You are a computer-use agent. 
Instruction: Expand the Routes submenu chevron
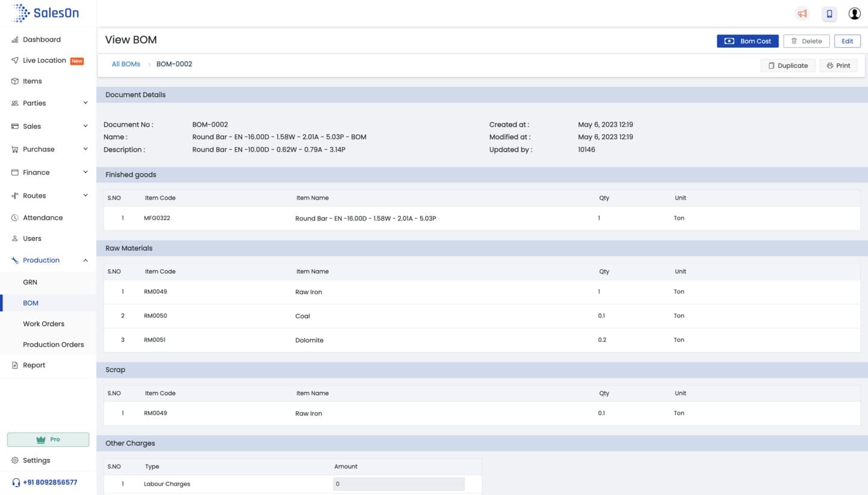86,195
